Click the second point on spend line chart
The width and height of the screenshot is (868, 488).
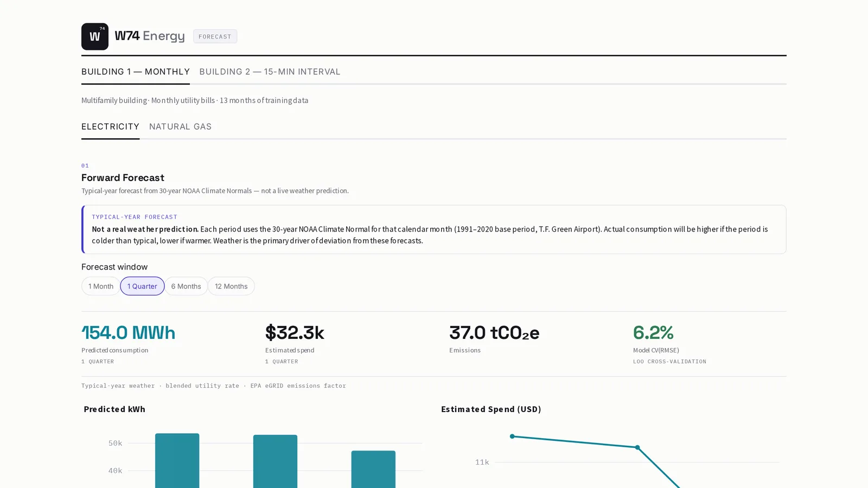(x=637, y=447)
